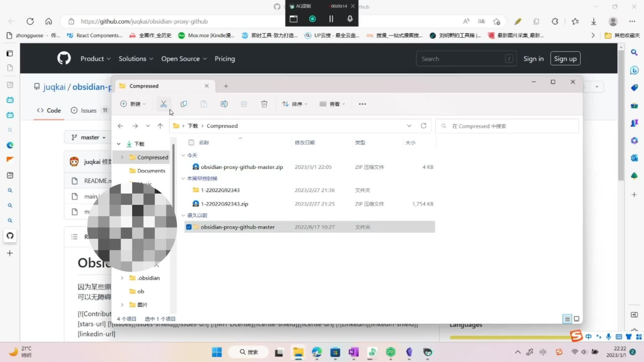Click the Cut scissors icon in Explorer toolbar
This screenshot has height=362, width=644.
pos(163,104)
